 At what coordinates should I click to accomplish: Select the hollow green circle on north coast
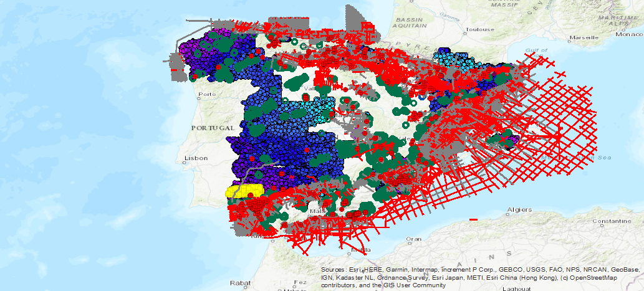point(304,45)
